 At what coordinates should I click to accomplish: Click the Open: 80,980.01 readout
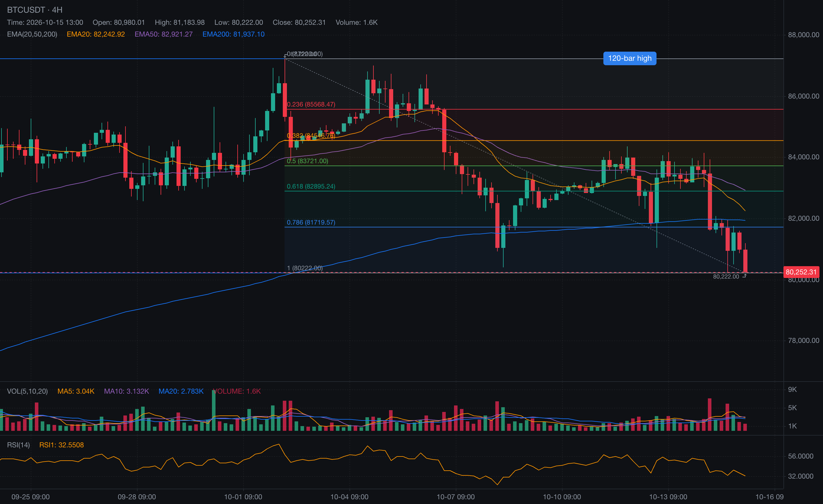click(x=119, y=22)
